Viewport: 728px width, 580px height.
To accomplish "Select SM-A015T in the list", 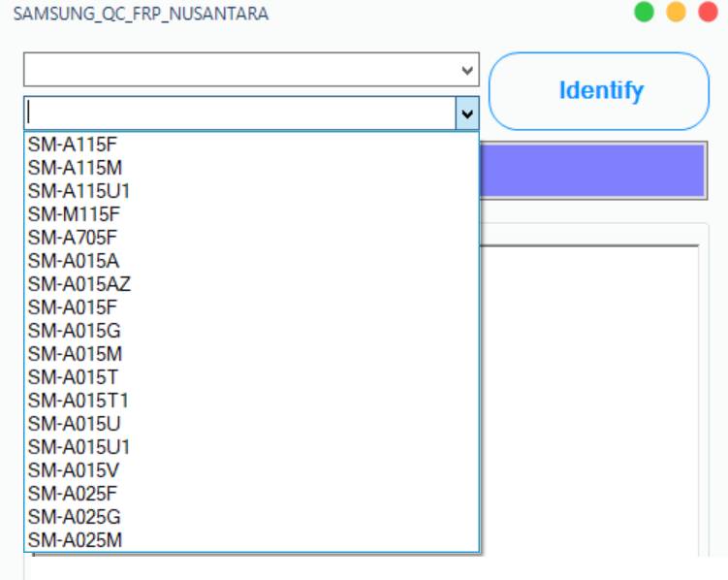I will click(x=251, y=377).
